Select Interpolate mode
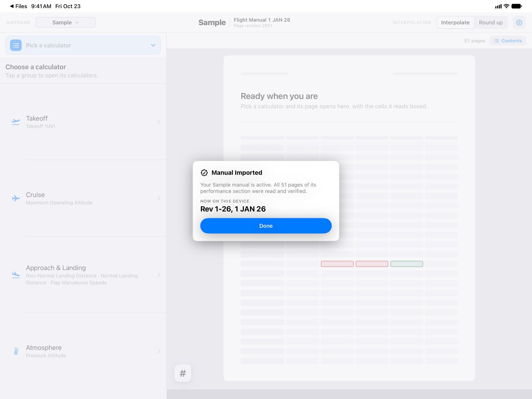The width and height of the screenshot is (532, 399). 455,22
